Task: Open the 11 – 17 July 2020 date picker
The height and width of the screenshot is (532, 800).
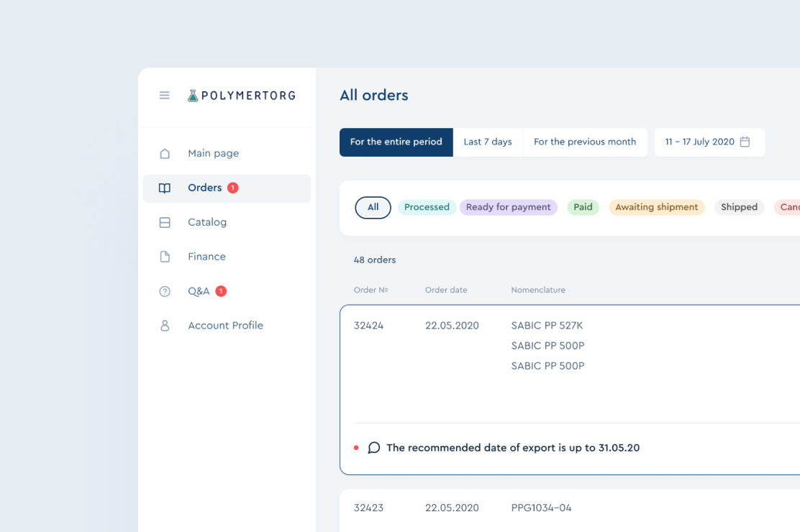Action: click(709, 142)
